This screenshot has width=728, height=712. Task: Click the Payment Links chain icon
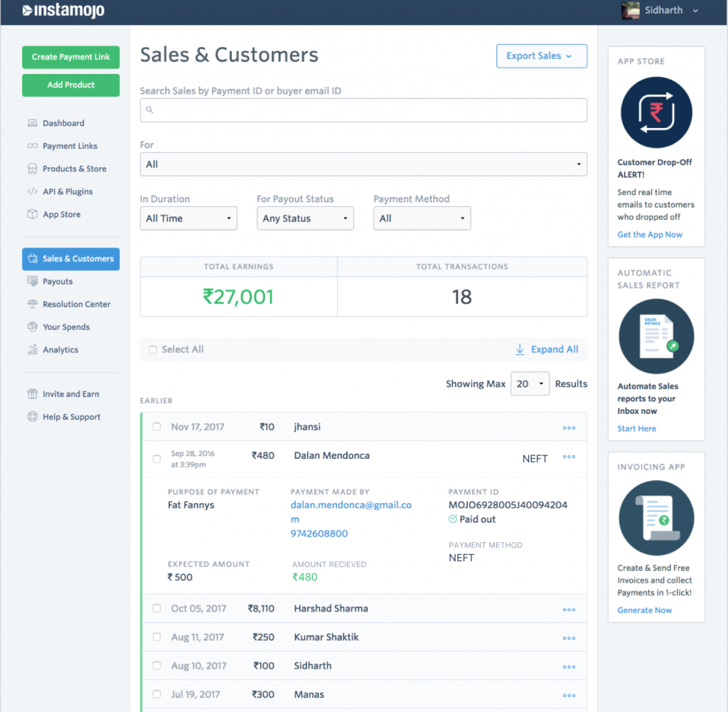click(x=32, y=146)
